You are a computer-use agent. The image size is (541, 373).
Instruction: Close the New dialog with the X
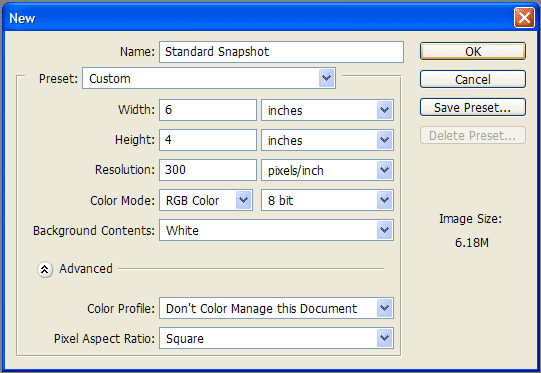524,17
